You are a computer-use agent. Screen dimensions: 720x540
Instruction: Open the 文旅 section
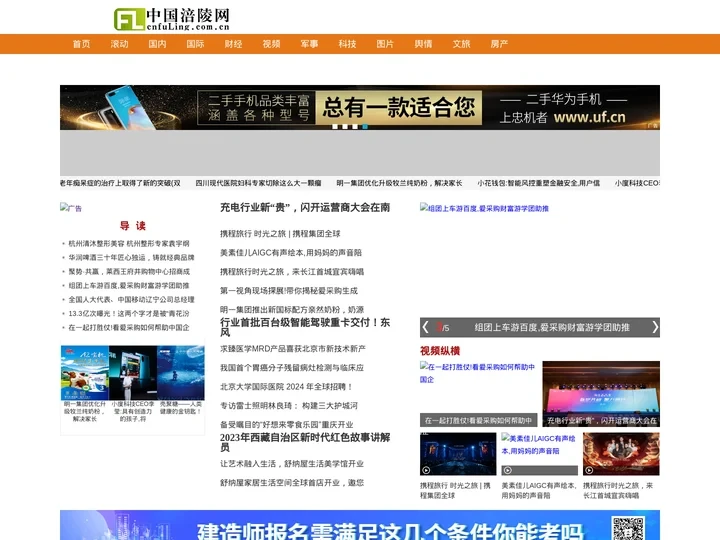pos(461,44)
